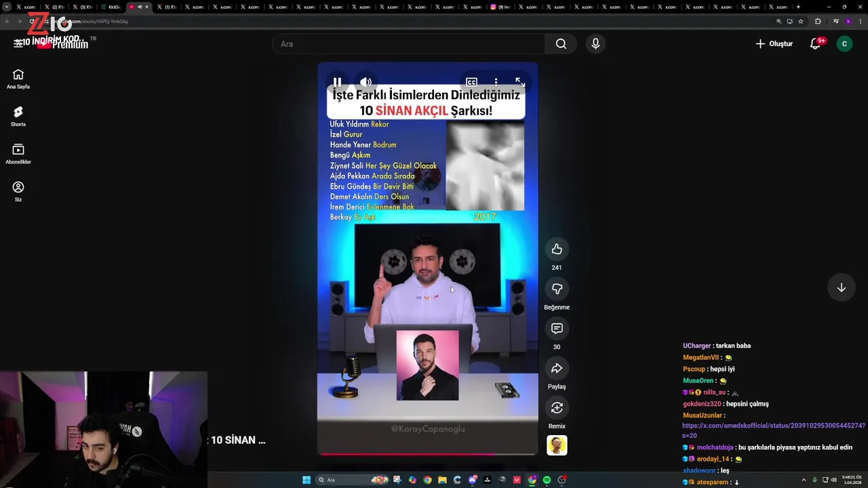Open the Chrome profile avatar

point(848,21)
